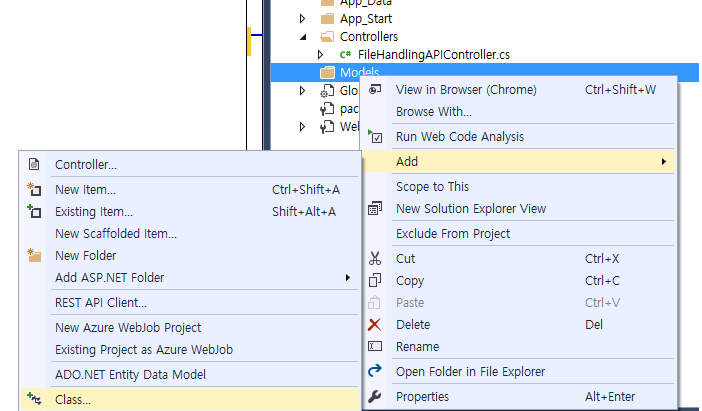702x411 pixels.
Task: Select Cut from context menu
Action: click(x=519, y=259)
